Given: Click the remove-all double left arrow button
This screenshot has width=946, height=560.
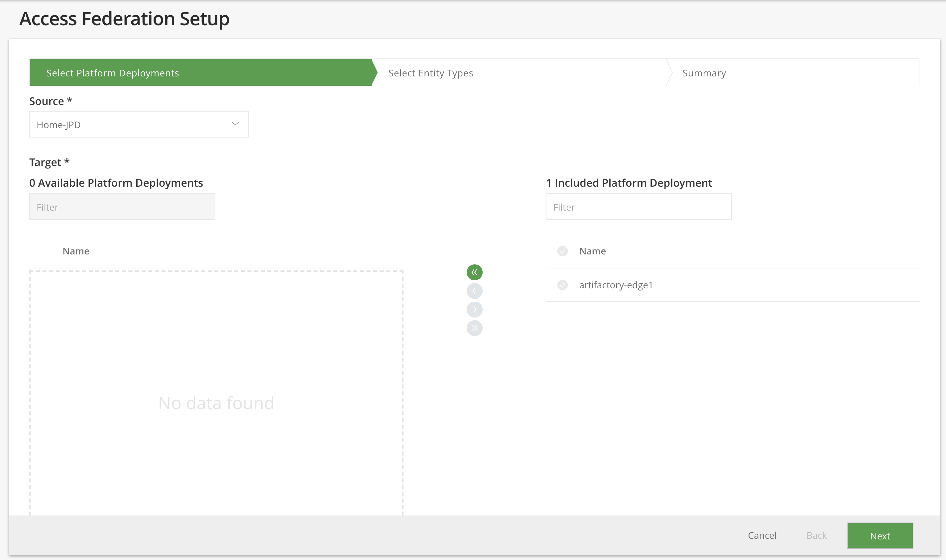Looking at the screenshot, I should pyautogui.click(x=474, y=272).
